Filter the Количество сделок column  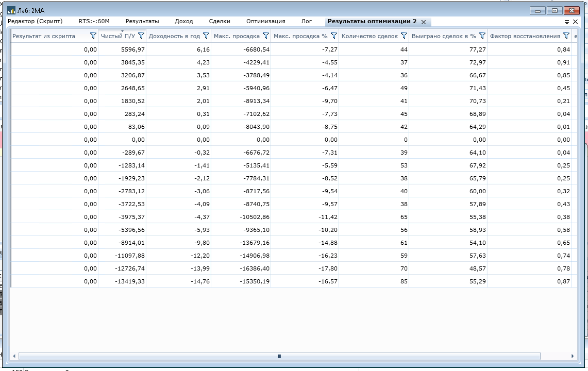(x=404, y=36)
